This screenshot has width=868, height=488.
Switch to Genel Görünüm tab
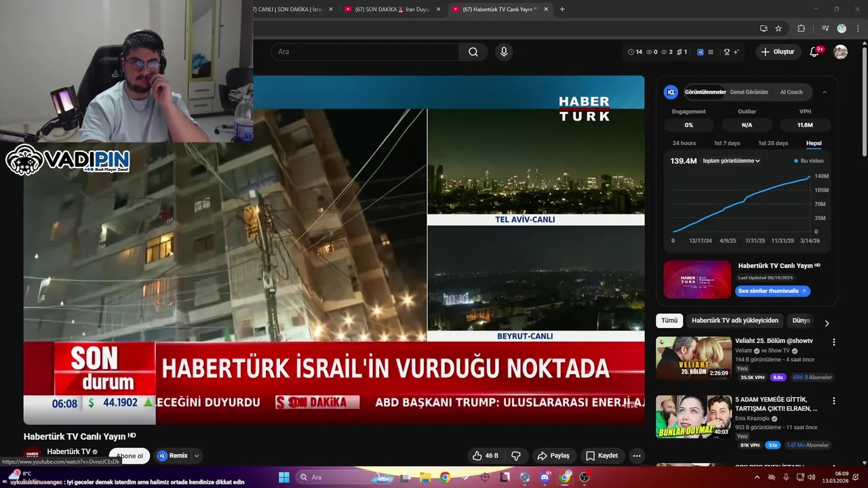[x=749, y=92]
